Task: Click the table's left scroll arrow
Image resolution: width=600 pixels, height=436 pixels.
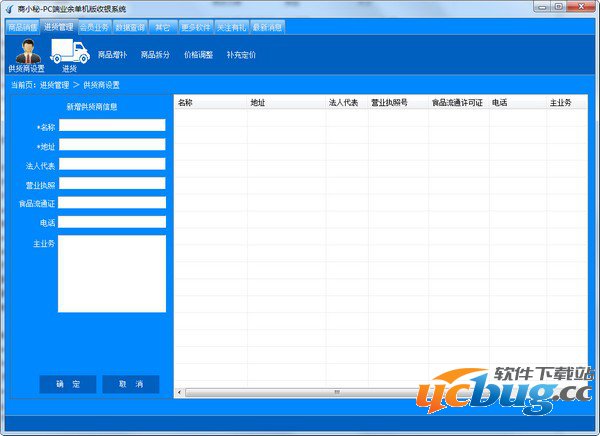Action: (179, 392)
